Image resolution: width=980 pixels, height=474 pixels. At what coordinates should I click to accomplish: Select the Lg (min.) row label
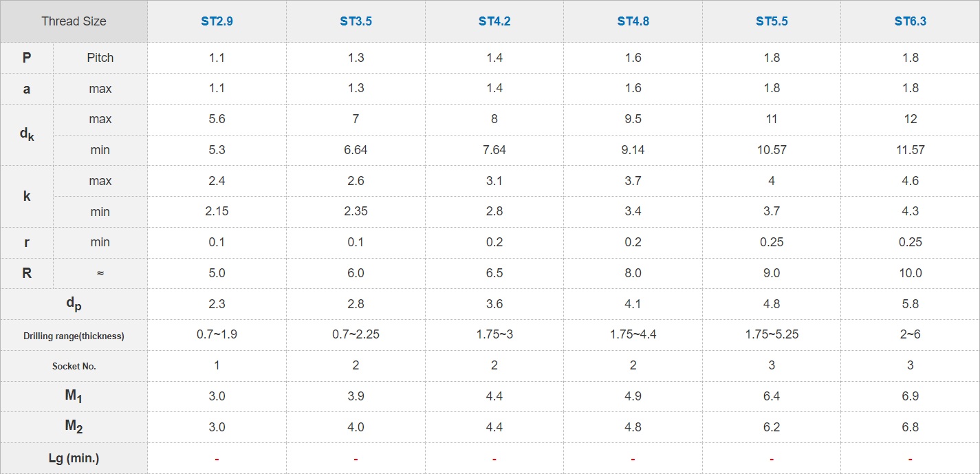pyautogui.click(x=74, y=458)
